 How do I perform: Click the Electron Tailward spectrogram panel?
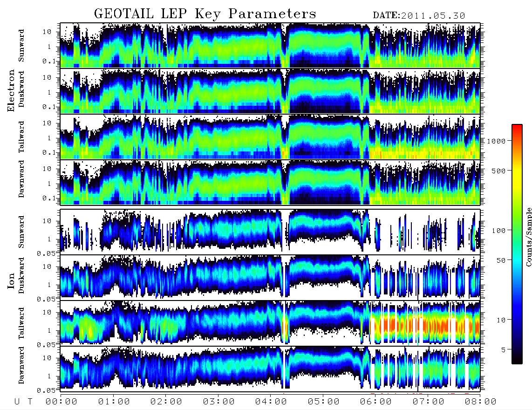[x=270, y=137]
